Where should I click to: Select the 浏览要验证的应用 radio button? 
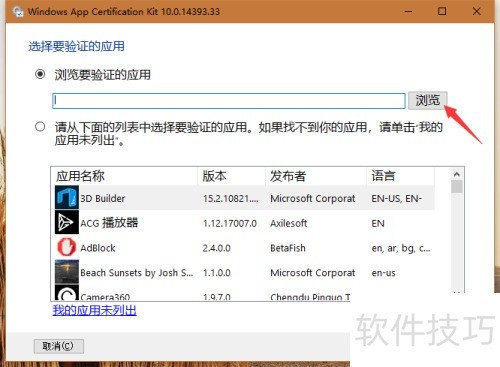[40, 74]
